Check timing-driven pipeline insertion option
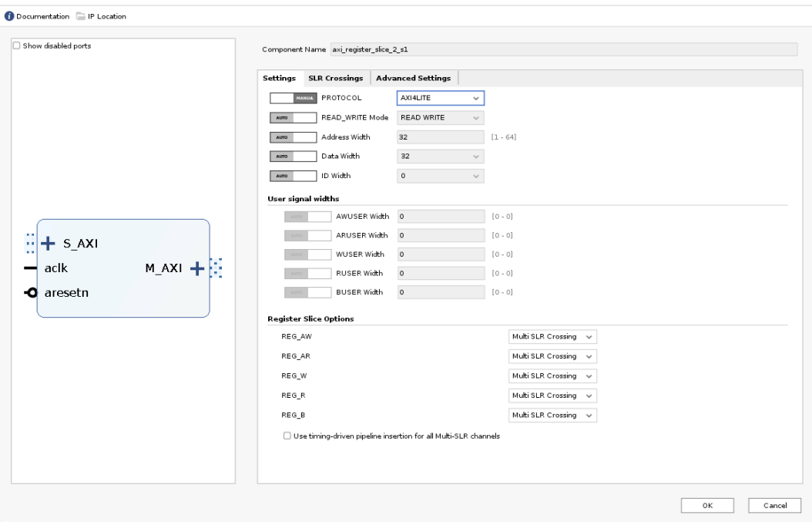Viewport: 812px width, 522px height. point(287,436)
